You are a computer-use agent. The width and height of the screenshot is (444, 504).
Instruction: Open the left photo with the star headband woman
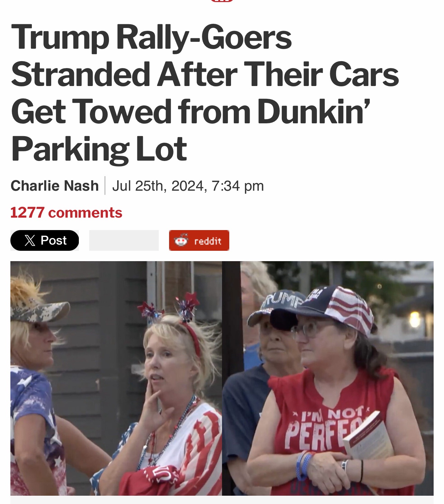tap(116, 378)
